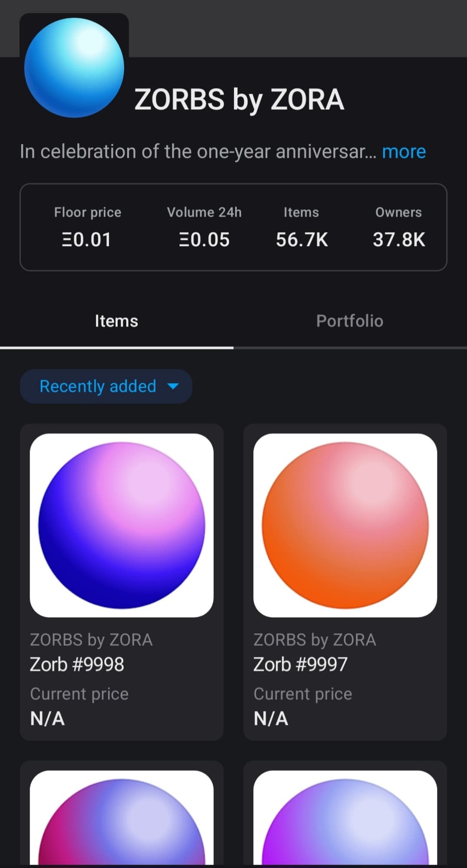This screenshot has height=868, width=467.
Task: Select the Zorb #9997 title text
Action: tap(300, 664)
